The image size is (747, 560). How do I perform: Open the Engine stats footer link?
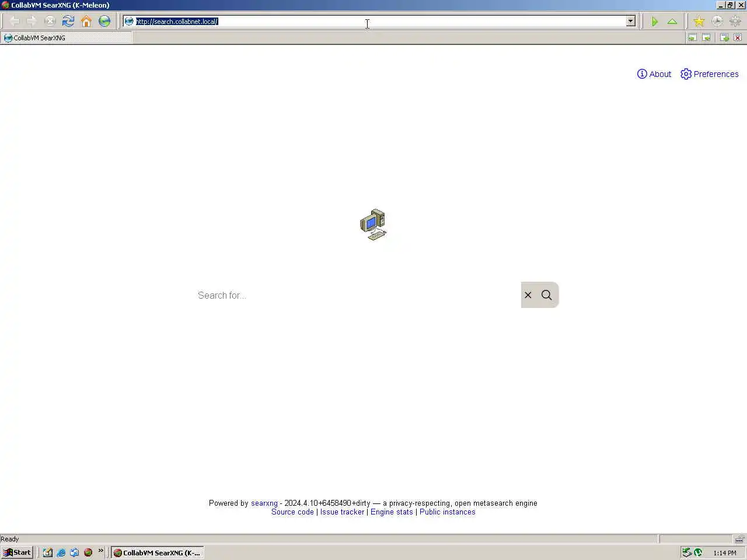(392, 512)
